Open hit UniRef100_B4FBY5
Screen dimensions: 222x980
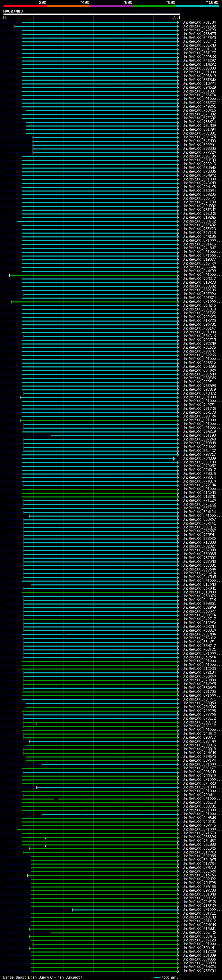click(x=199, y=38)
